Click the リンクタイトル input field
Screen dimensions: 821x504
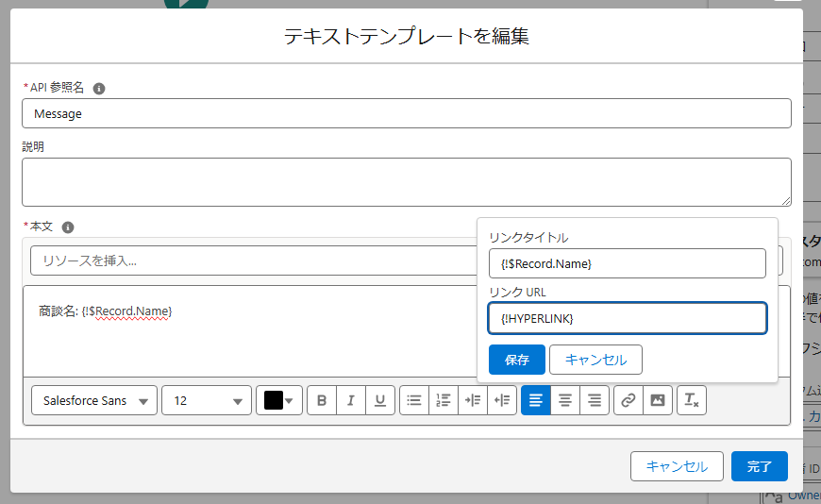point(628,263)
